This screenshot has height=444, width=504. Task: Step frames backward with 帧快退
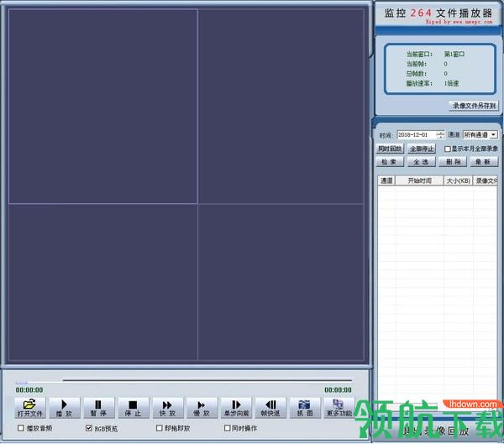click(270, 408)
